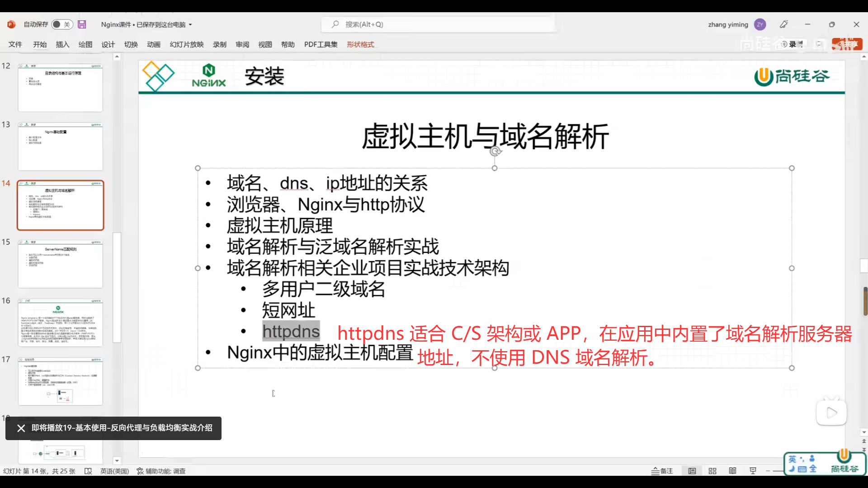Click accessibility check status button
The image size is (868, 488).
point(161,471)
